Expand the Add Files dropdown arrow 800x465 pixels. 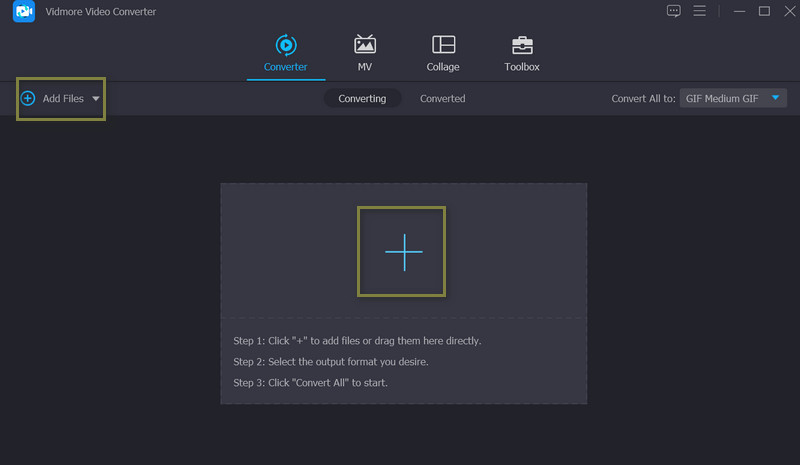(96, 99)
